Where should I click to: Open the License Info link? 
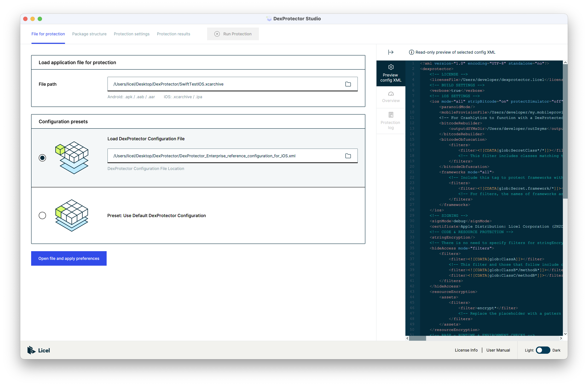466,350
